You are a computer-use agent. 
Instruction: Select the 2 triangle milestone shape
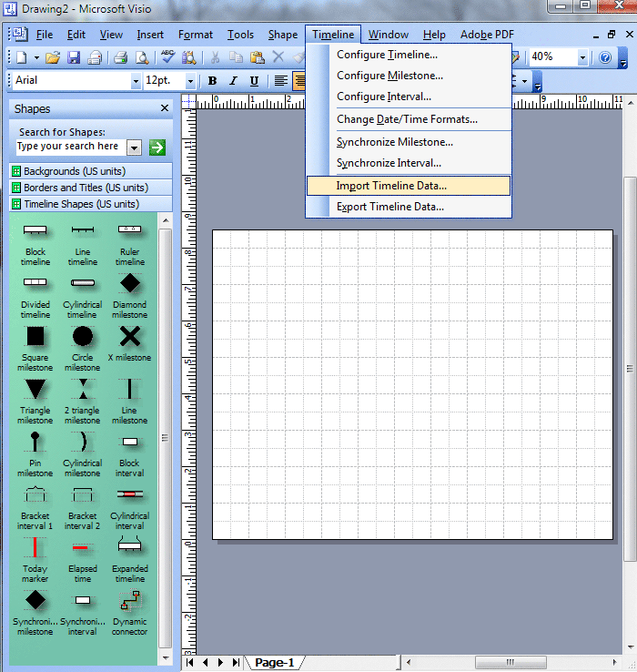pos(82,402)
